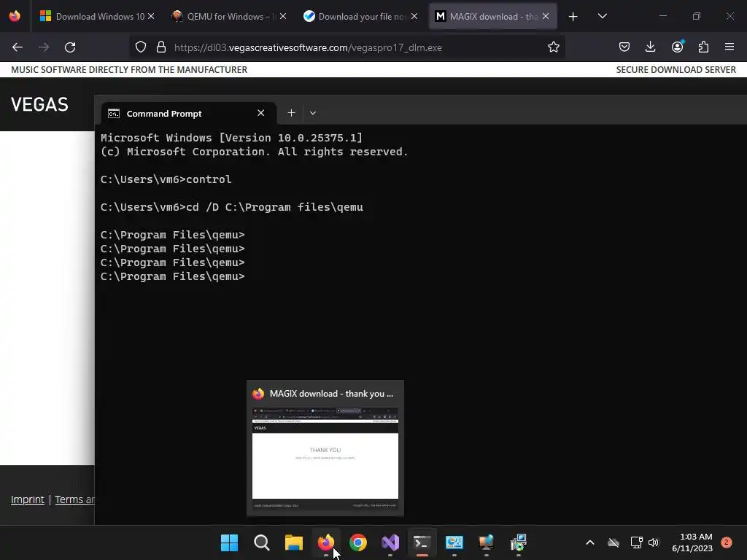This screenshot has height=560, width=747.
Task: Click the Firefox taskbar icon
Action: (x=326, y=542)
